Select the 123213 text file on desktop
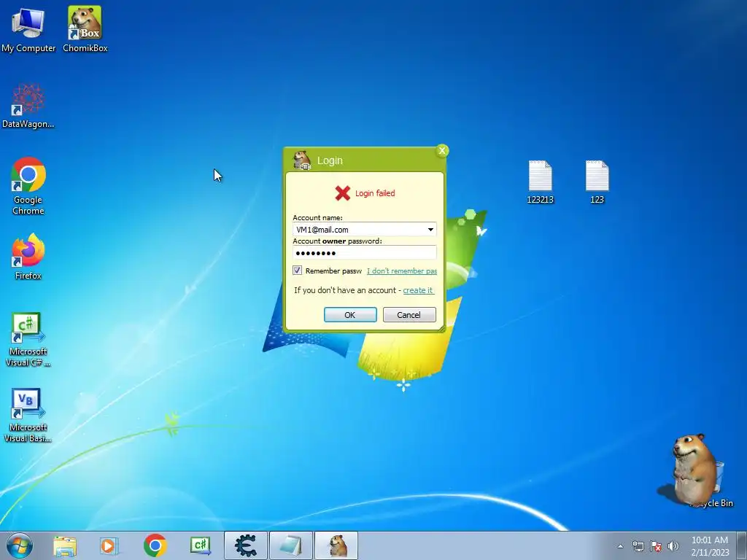 [x=541, y=182]
